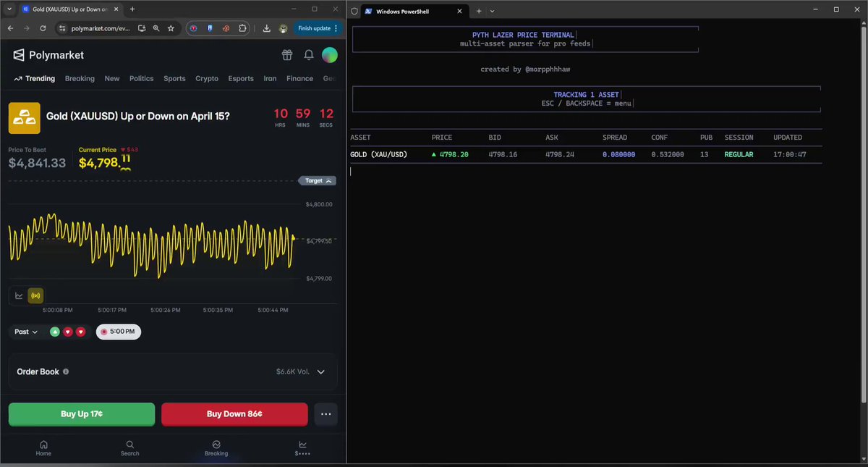
Task: Select the Sports category tab
Action: [174, 78]
